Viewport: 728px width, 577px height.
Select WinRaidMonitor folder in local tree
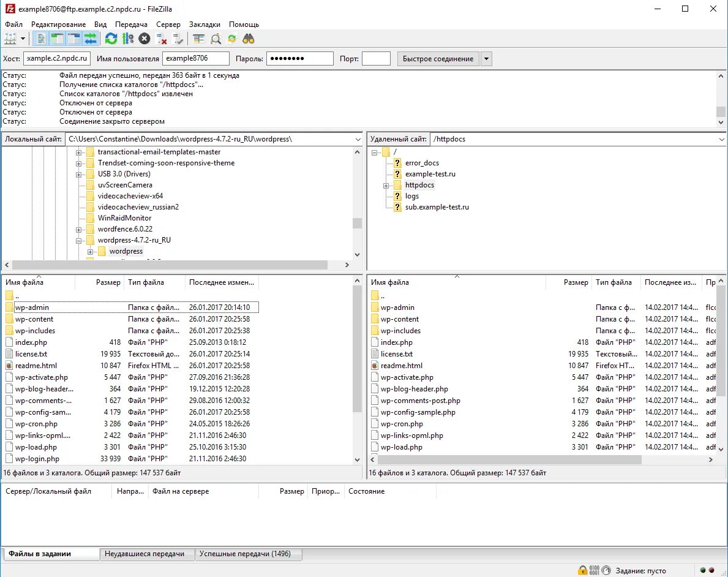tap(124, 218)
